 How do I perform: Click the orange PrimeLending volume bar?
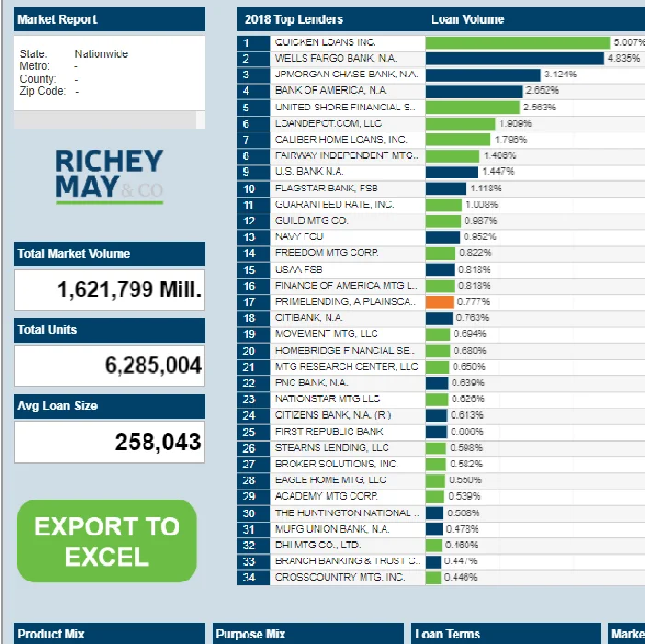[440, 302]
